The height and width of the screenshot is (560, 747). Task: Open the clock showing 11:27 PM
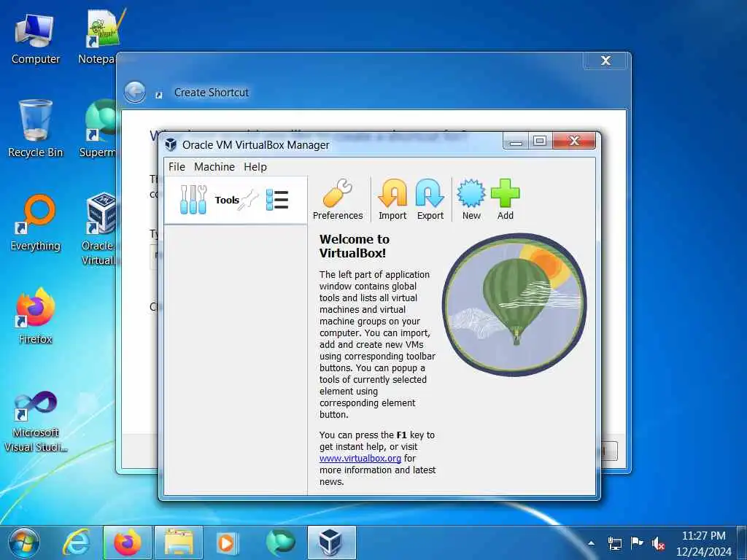pos(703,543)
